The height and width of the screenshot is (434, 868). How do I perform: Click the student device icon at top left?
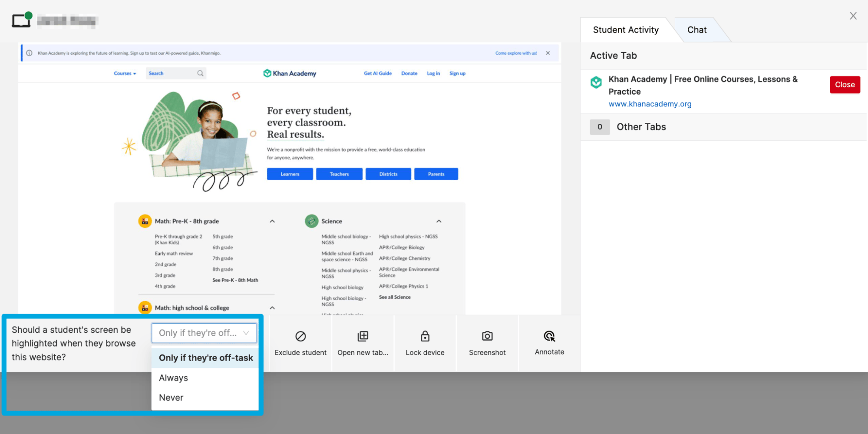click(x=22, y=20)
